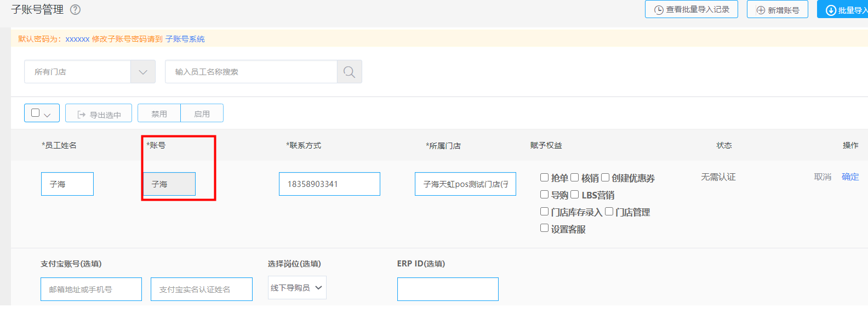Click the 禁用 disable button
This screenshot has width=868, height=324.
[x=159, y=113]
